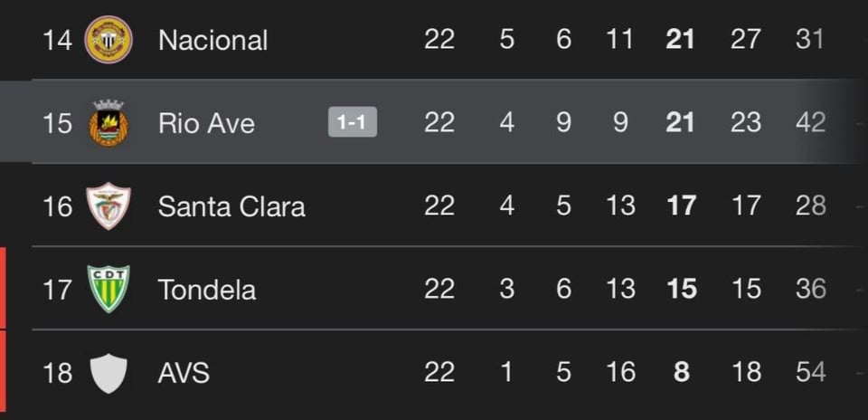Click the 1-1 live score badge
Viewport: 868px width, 420px height.
(352, 122)
